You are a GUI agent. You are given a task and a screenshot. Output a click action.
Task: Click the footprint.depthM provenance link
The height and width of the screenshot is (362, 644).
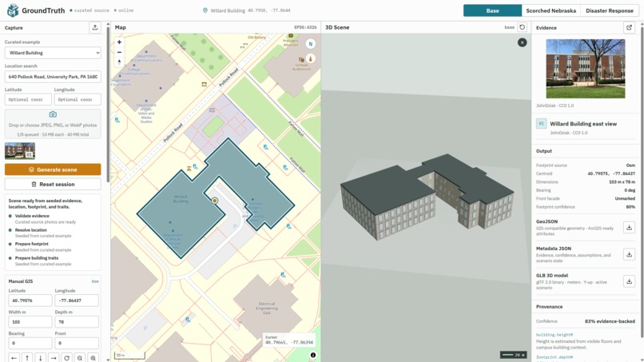554,357
